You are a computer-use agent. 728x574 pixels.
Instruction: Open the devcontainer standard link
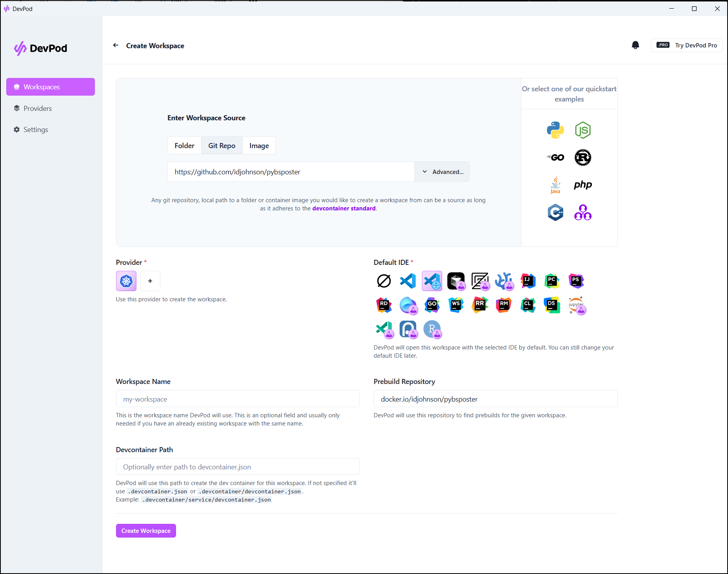tap(344, 208)
